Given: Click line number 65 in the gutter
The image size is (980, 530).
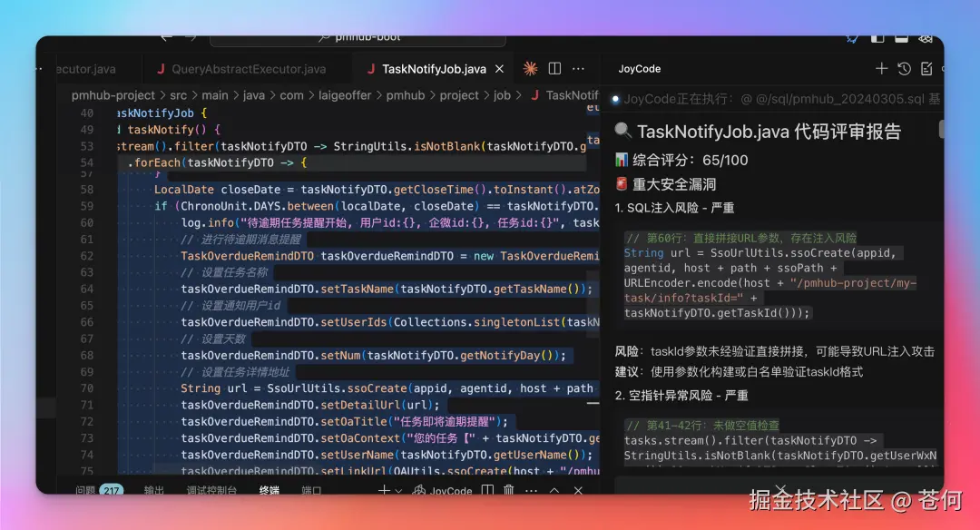Looking at the screenshot, I should click(x=87, y=306).
